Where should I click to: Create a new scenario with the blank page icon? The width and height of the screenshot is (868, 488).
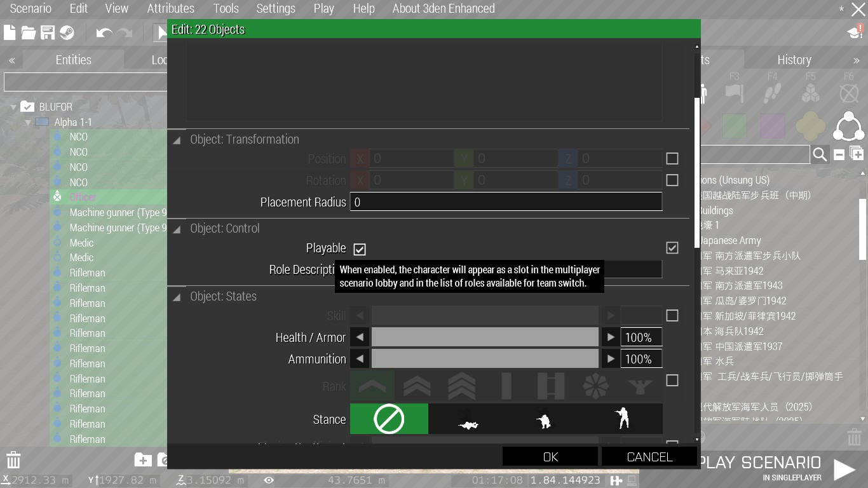pos(10,32)
